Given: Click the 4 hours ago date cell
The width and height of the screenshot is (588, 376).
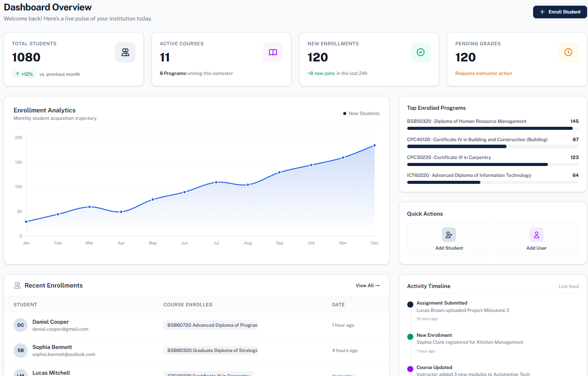Looking at the screenshot, I should pyautogui.click(x=345, y=350).
